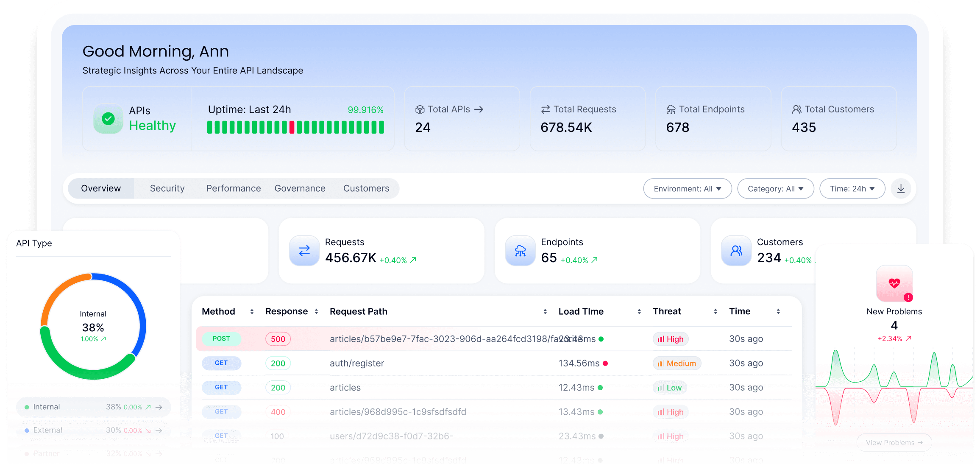Click the auth/register request path
Screen dimensions: 980x464
357,363
